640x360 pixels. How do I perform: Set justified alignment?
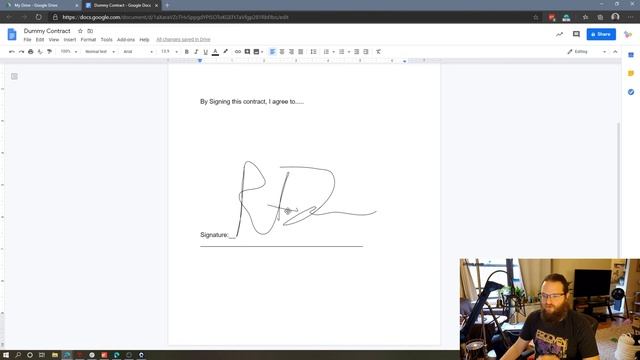[x=301, y=52]
